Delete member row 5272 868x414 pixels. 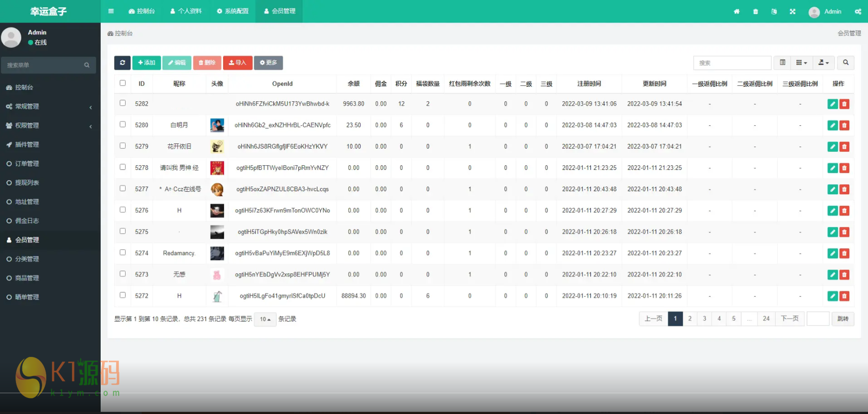pyautogui.click(x=844, y=296)
